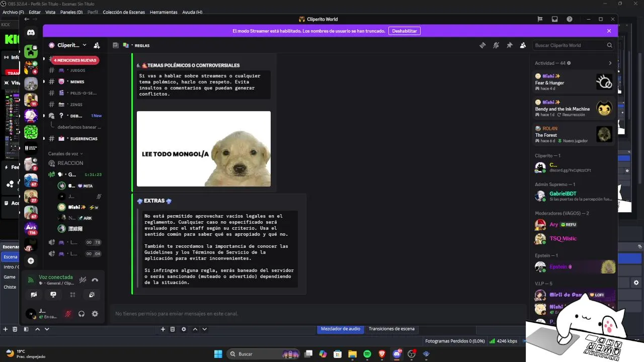The height and width of the screenshot is (362, 644).
Task: Open the invite members icon beside server name
Action: coord(97,45)
